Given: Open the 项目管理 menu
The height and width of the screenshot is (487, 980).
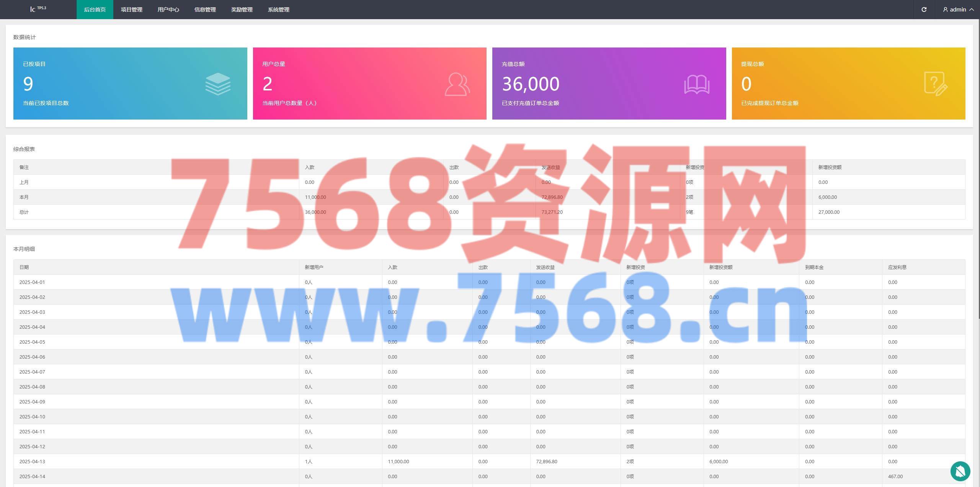Looking at the screenshot, I should pyautogui.click(x=132, y=10).
